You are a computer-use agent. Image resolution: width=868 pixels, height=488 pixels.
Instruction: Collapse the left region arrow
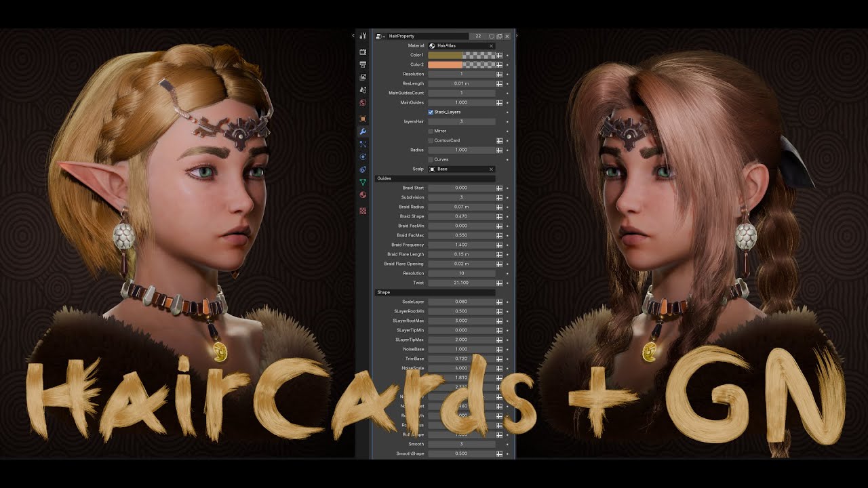tap(354, 36)
